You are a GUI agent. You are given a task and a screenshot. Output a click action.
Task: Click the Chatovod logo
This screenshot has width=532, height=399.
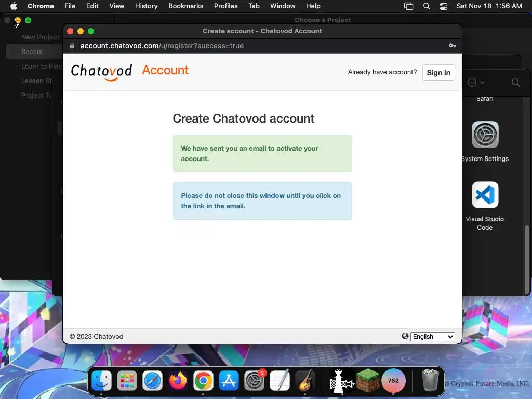[x=101, y=72]
